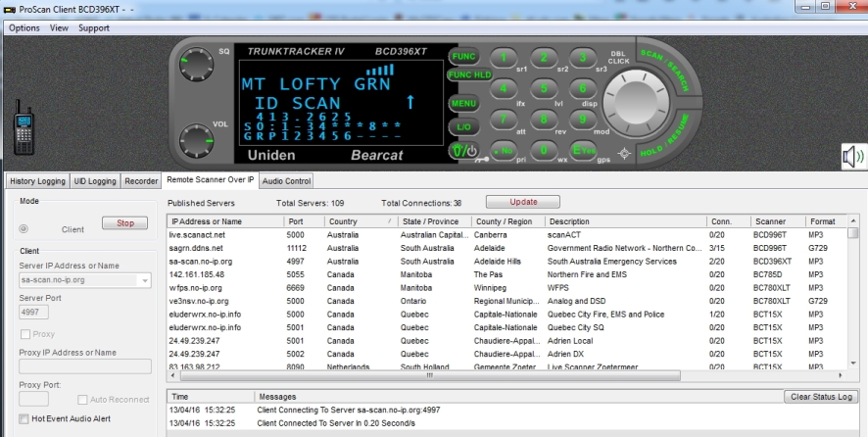
Task: Tap keypad number 5 (lvl)
Action: click(544, 88)
